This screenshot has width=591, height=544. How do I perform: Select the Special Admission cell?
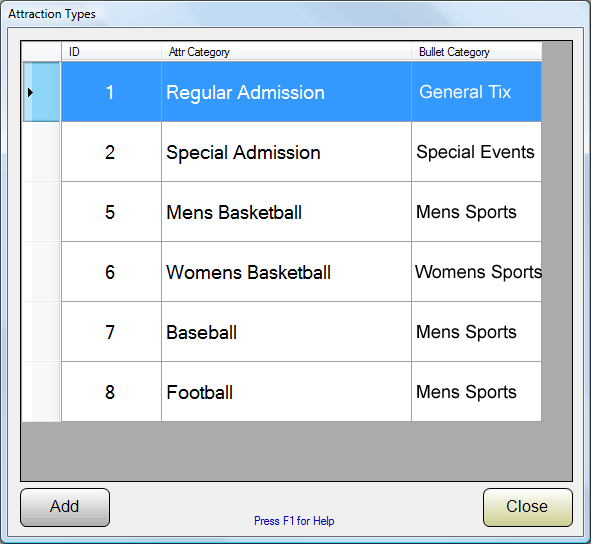tap(286, 152)
